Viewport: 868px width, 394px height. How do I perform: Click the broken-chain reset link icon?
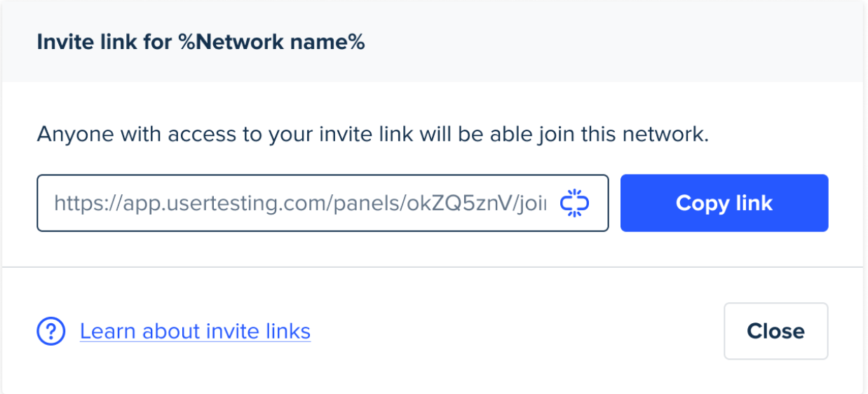tap(574, 203)
